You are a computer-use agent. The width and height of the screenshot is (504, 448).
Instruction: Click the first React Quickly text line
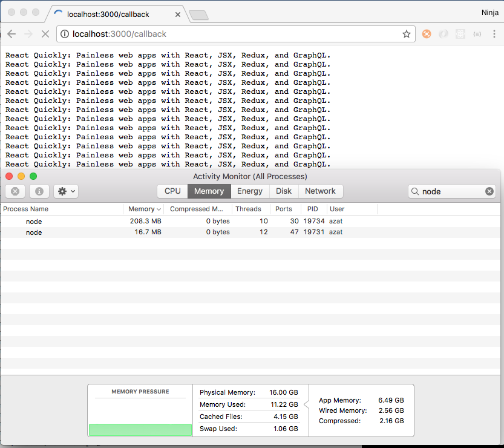168,55
